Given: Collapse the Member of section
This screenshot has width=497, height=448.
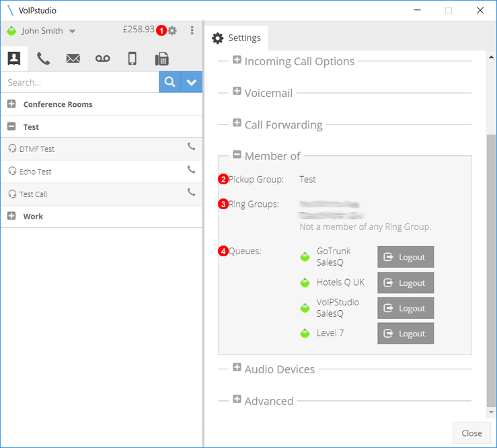Looking at the screenshot, I should (x=237, y=155).
